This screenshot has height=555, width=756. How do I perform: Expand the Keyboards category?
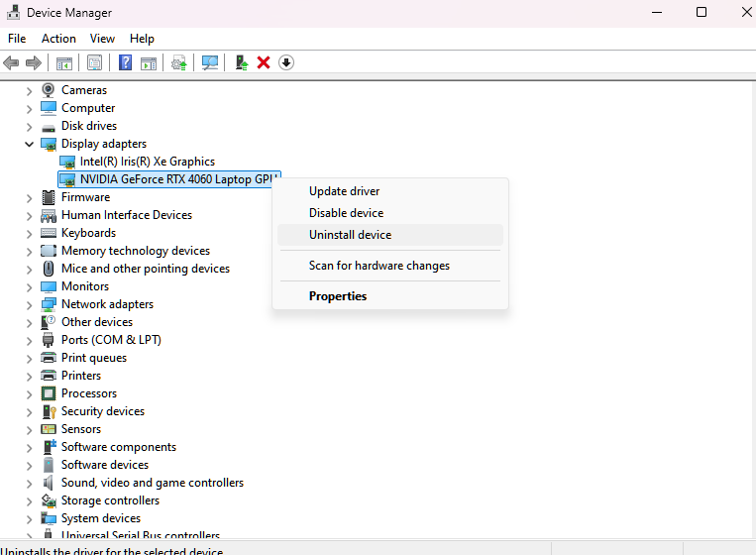pos(29,233)
